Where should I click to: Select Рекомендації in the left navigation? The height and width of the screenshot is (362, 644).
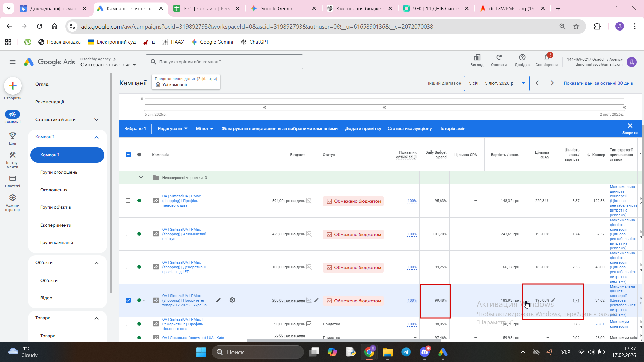(x=50, y=102)
